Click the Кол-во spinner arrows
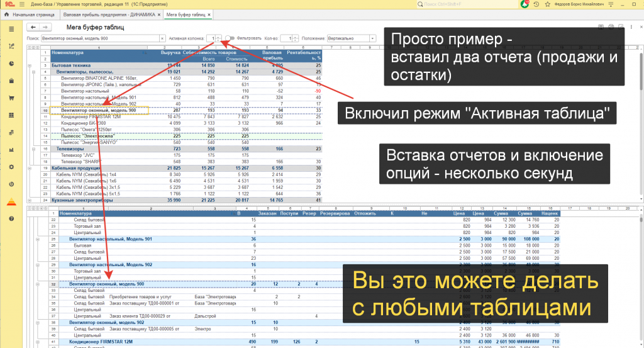644x348 pixels. (x=295, y=38)
